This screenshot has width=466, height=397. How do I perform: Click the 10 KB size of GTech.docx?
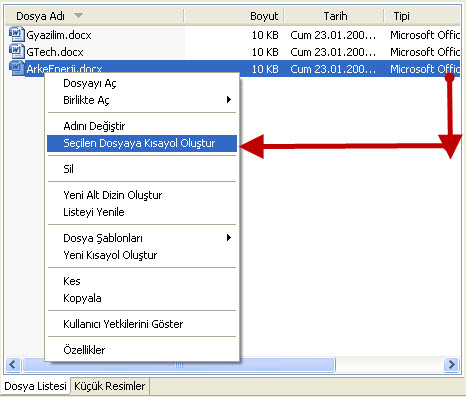pos(265,52)
